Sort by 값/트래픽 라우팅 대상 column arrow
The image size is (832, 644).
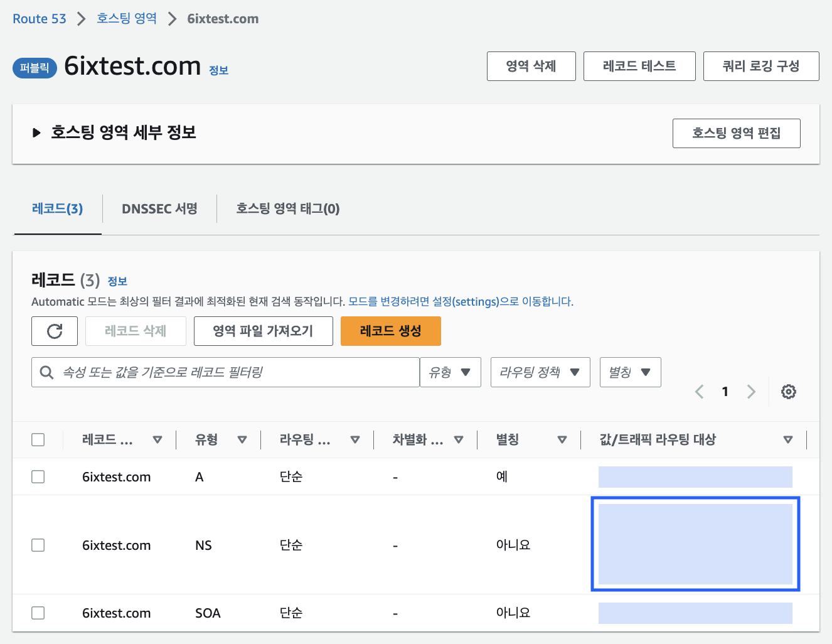click(x=788, y=440)
